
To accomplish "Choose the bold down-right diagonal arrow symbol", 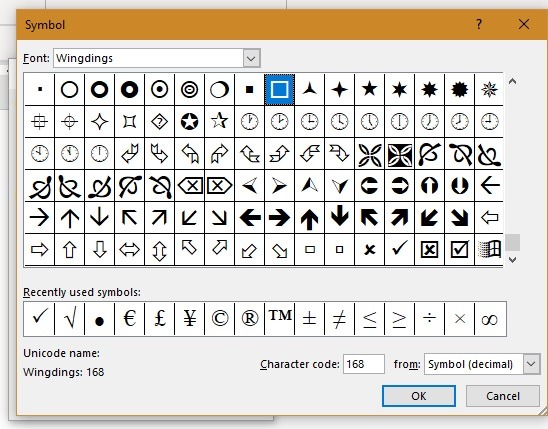I will point(459,218).
